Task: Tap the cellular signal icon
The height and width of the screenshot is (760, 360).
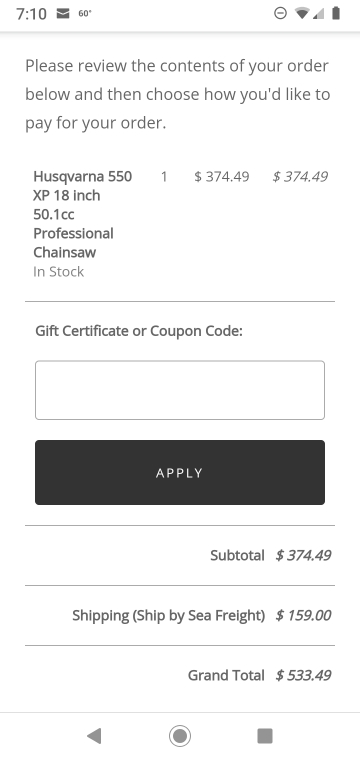Action: pyautogui.click(x=318, y=14)
